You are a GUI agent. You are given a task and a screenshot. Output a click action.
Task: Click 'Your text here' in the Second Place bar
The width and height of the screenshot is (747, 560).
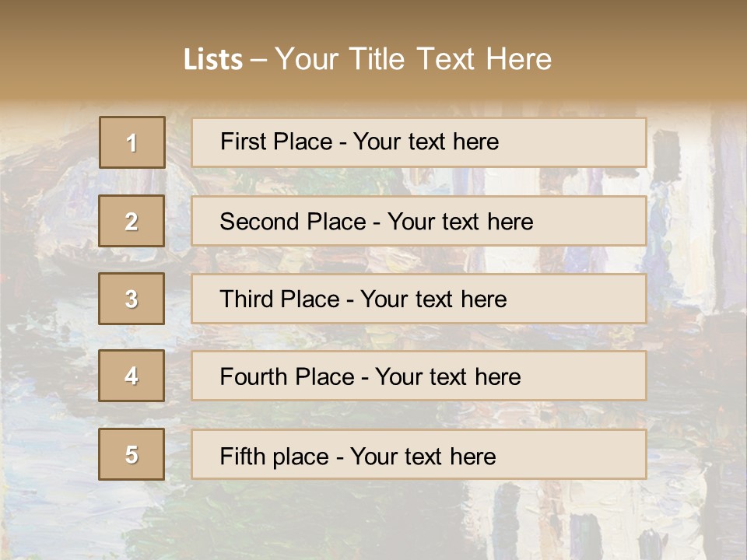460,222
